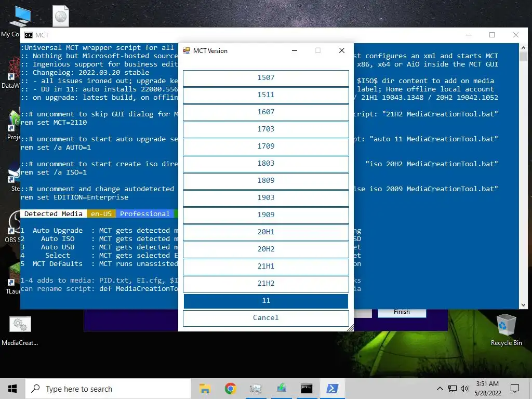Click the MCT console window icon

point(29,35)
